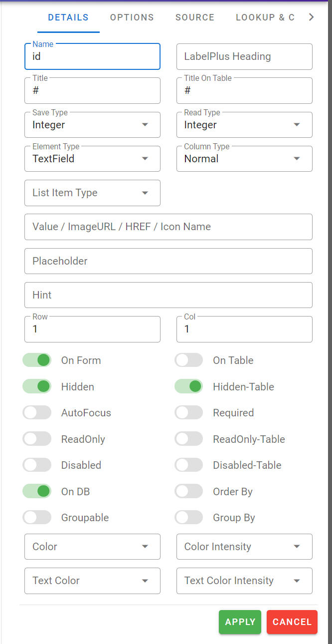Enable the AutoFocus toggle
This screenshot has height=644, width=332.
pos(37,412)
